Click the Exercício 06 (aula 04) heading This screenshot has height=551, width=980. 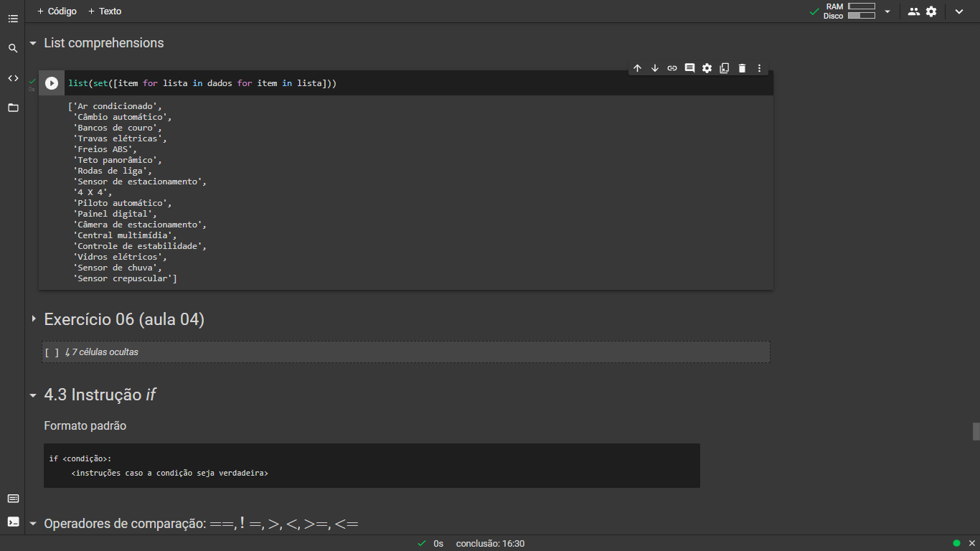pos(124,319)
